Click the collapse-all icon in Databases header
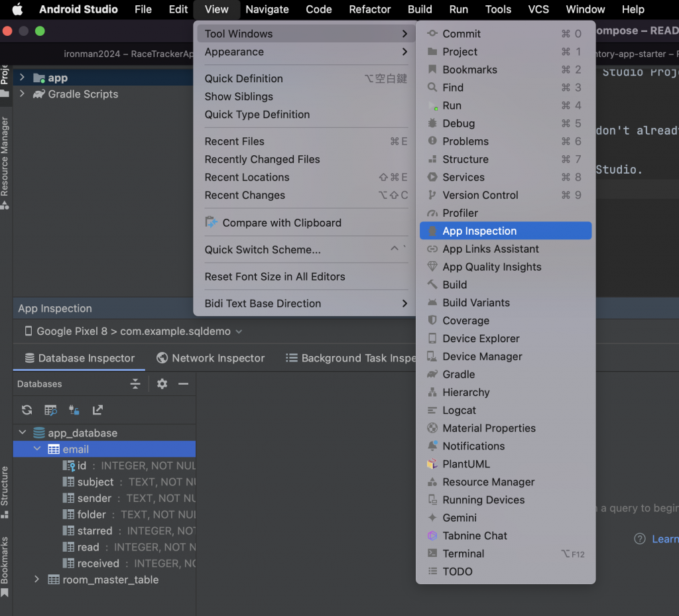 [x=135, y=384]
